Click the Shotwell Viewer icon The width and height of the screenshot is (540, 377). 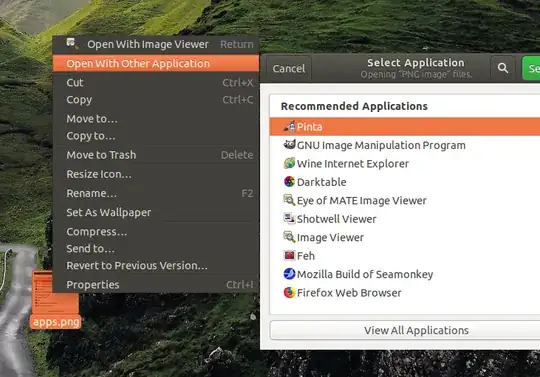[x=289, y=218]
